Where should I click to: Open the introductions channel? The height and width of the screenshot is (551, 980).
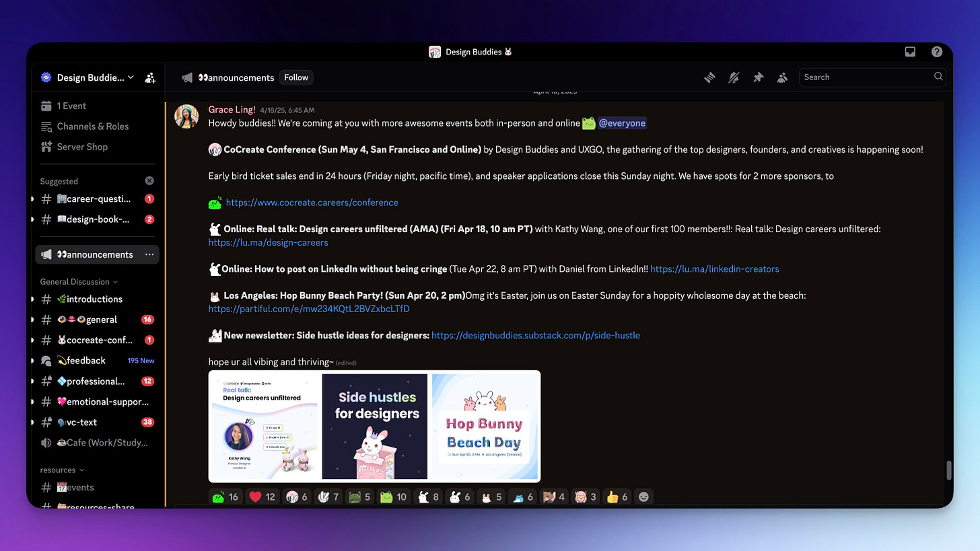pyautogui.click(x=98, y=299)
